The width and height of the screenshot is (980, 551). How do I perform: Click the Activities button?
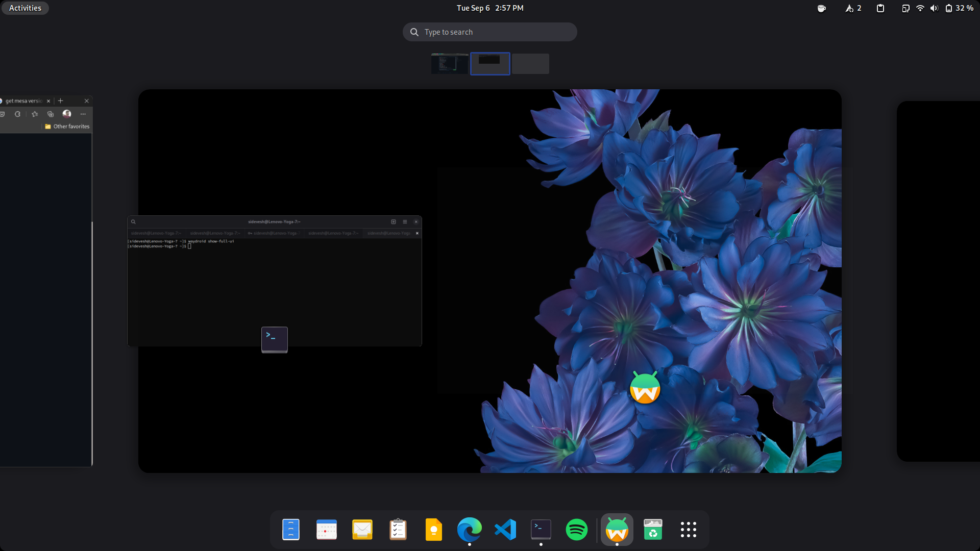coord(24,8)
